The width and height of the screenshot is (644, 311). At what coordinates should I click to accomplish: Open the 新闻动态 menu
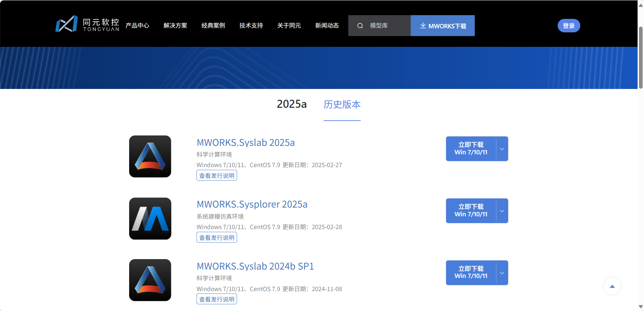pyautogui.click(x=327, y=26)
